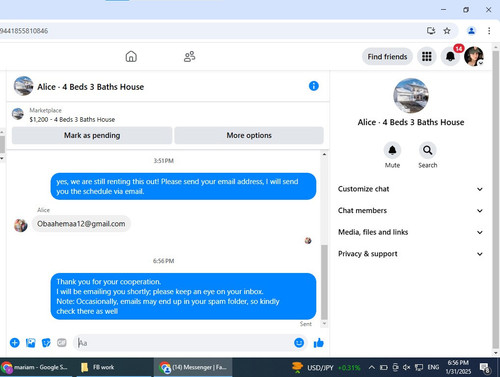Switch to (14) Messenger taskbar window

pos(193,367)
